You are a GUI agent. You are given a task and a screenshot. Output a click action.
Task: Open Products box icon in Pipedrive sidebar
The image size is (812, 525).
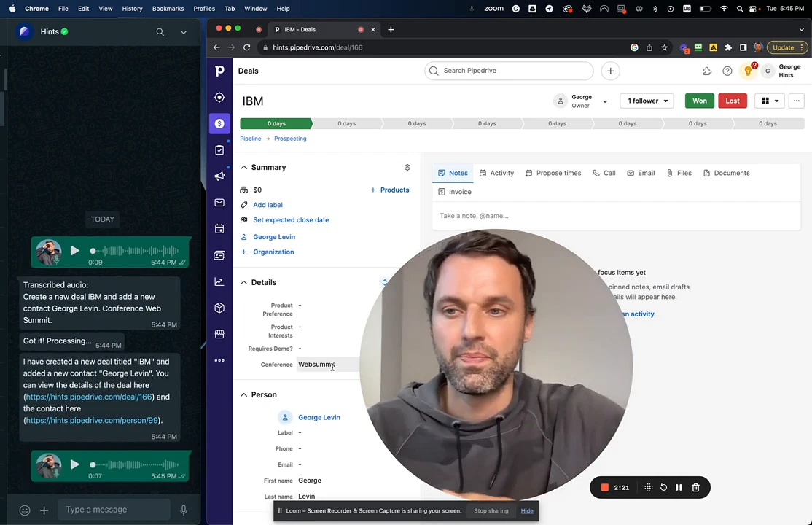(x=219, y=308)
